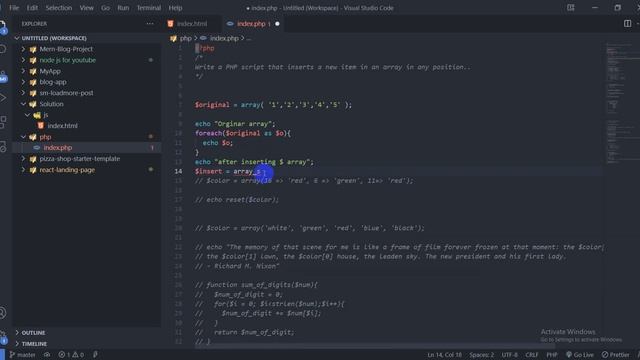Switch to the index.html tab

[192, 24]
